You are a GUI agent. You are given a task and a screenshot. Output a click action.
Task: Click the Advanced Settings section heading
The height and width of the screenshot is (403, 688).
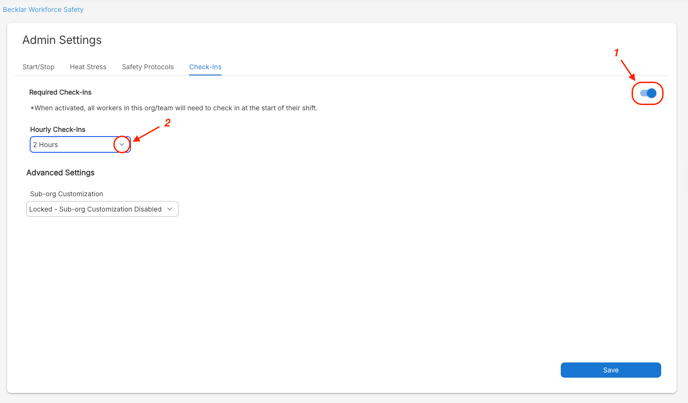(60, 173)
